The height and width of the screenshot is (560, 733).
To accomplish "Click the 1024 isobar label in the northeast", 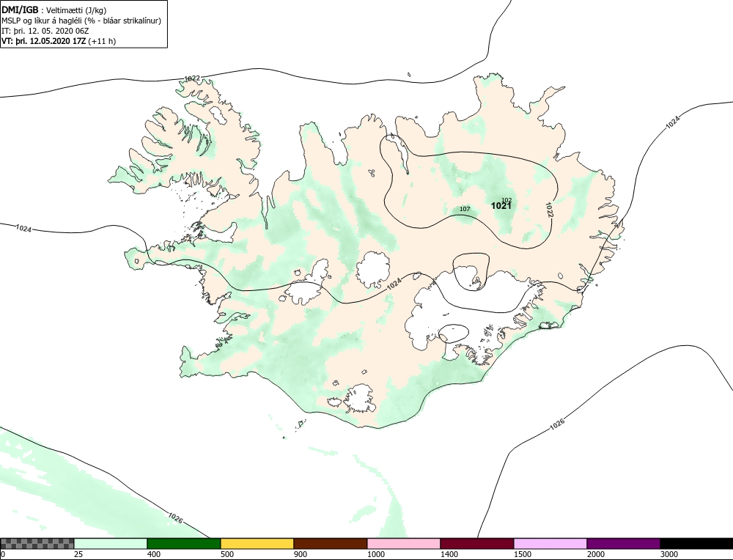I will (672, 122).
